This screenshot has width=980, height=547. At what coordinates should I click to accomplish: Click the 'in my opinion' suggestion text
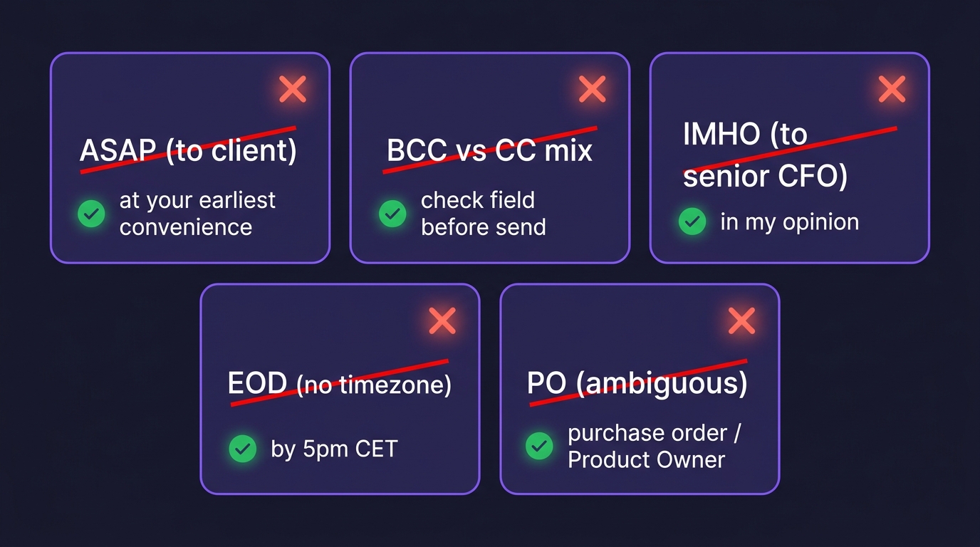[790, 222]
